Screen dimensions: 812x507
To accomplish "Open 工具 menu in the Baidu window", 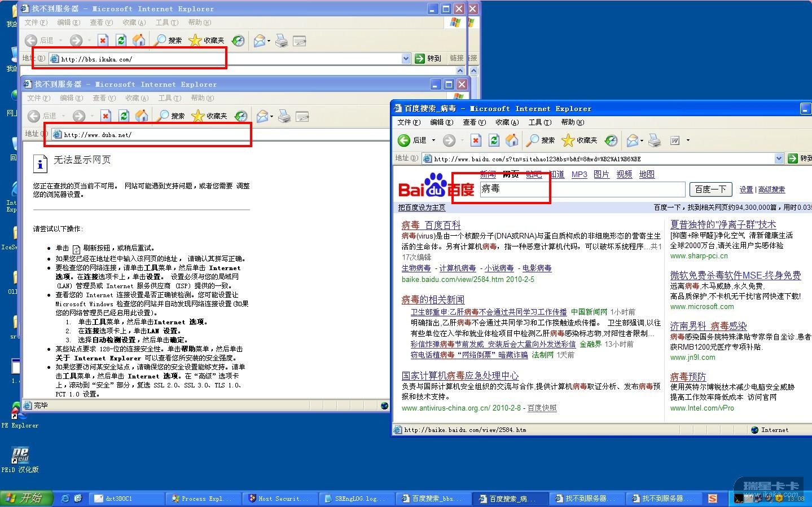I will (x=540, y=122).
